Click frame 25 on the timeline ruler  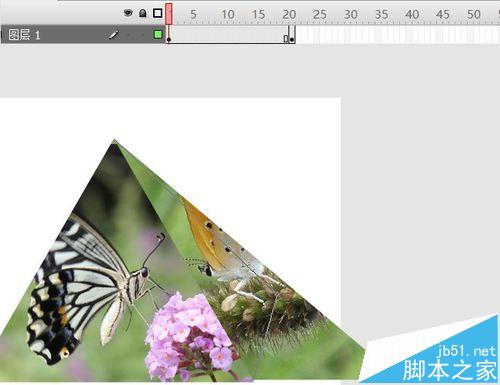pos(320,14)
